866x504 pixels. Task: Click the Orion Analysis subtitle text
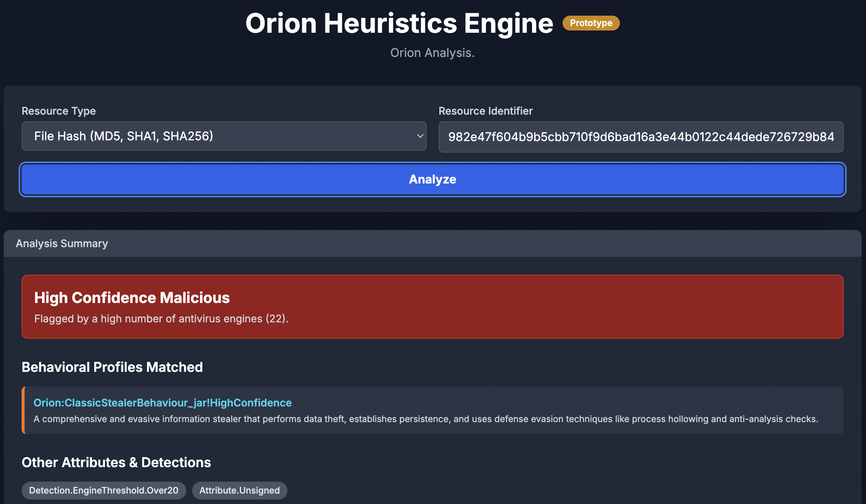[x=432, y=53]
